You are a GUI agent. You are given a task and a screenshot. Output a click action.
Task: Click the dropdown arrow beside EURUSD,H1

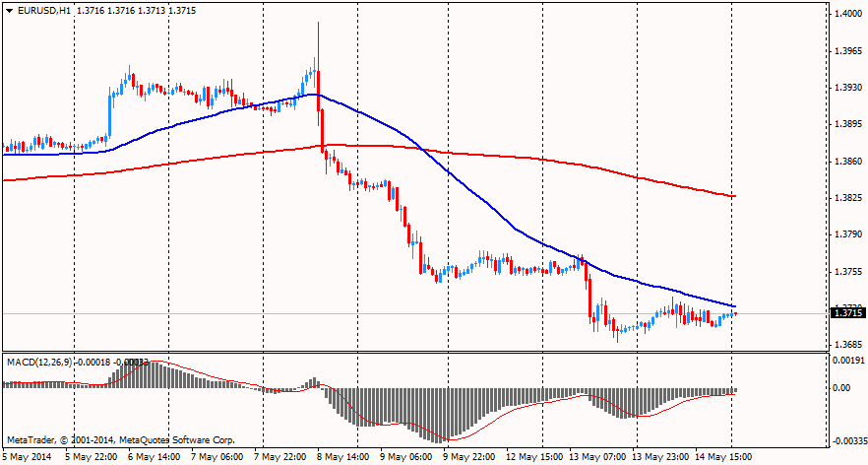pyautogui.click(x=10, y=10)
